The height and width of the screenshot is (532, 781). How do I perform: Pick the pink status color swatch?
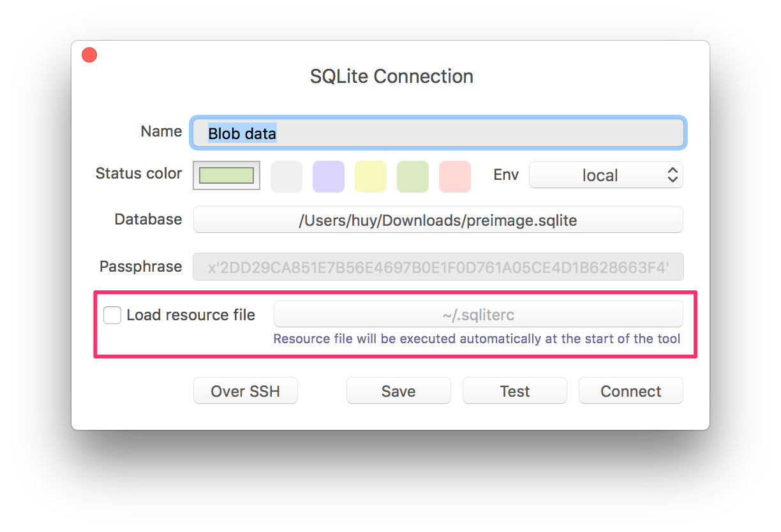(x=455, y=177)
